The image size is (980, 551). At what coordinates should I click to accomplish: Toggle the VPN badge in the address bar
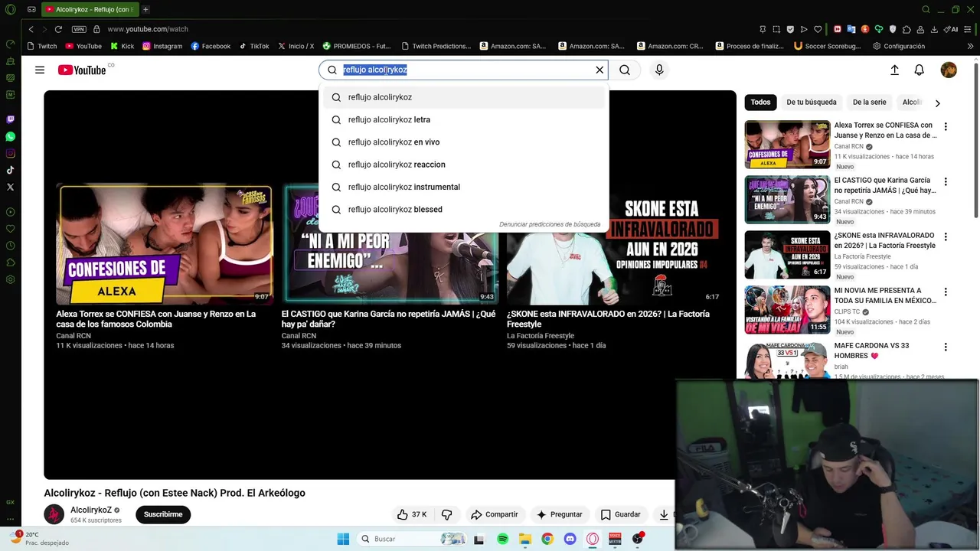pyautogui.click(x=79, y=29)
